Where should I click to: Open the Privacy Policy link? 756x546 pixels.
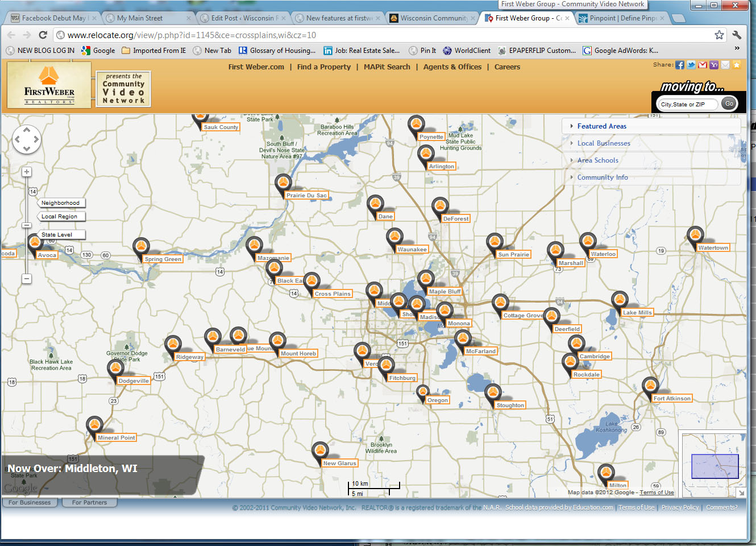click(680, 508)
